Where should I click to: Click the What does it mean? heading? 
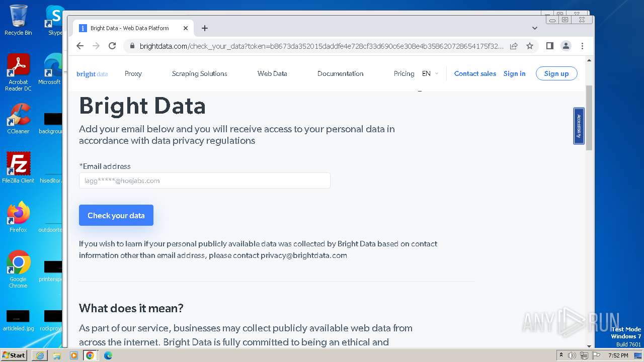coord(131,308)
